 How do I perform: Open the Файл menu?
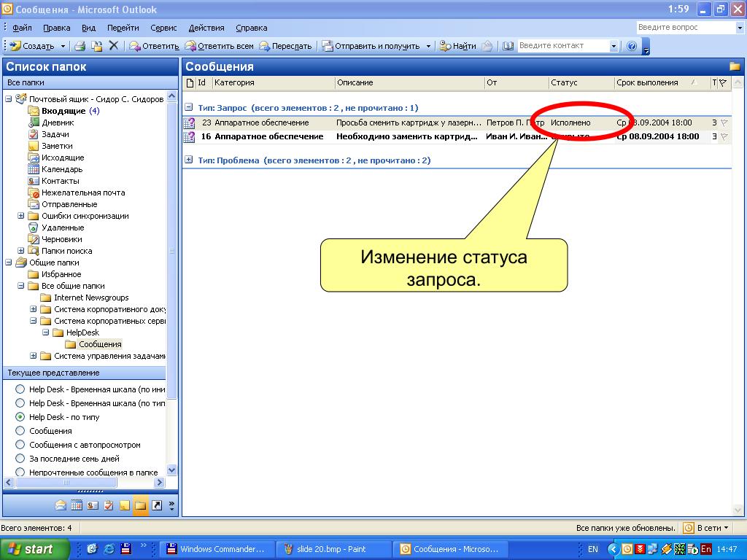22,28
